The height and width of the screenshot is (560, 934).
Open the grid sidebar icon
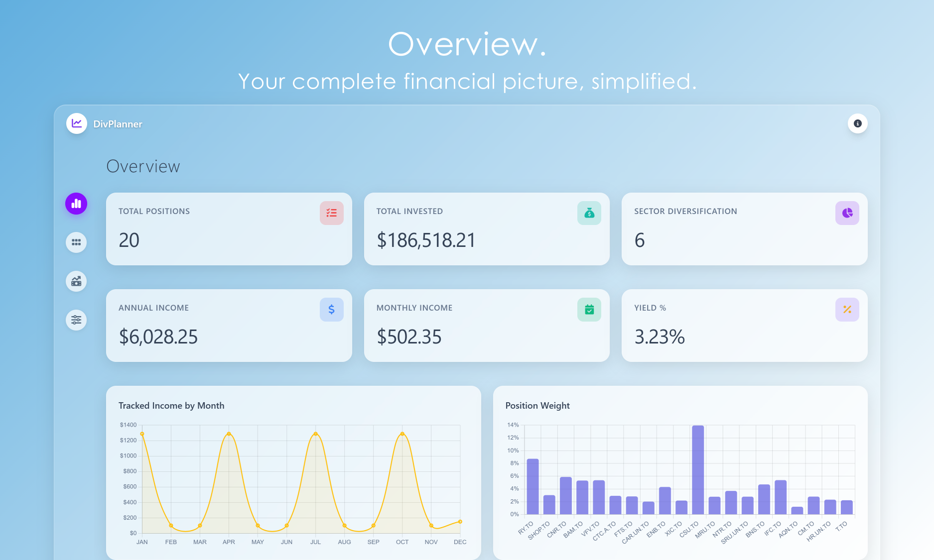click(x=76, y=242)
